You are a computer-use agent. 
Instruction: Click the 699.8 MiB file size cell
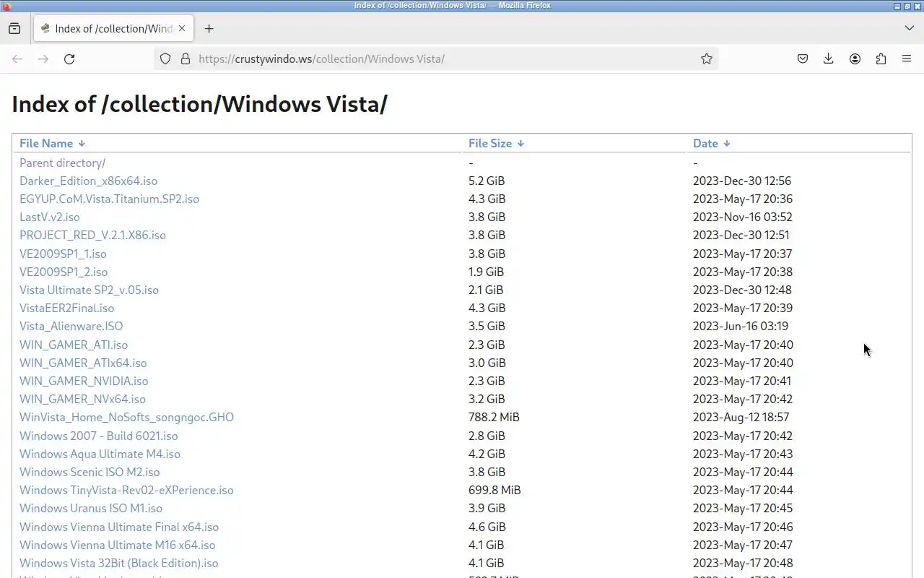[494, 490]
